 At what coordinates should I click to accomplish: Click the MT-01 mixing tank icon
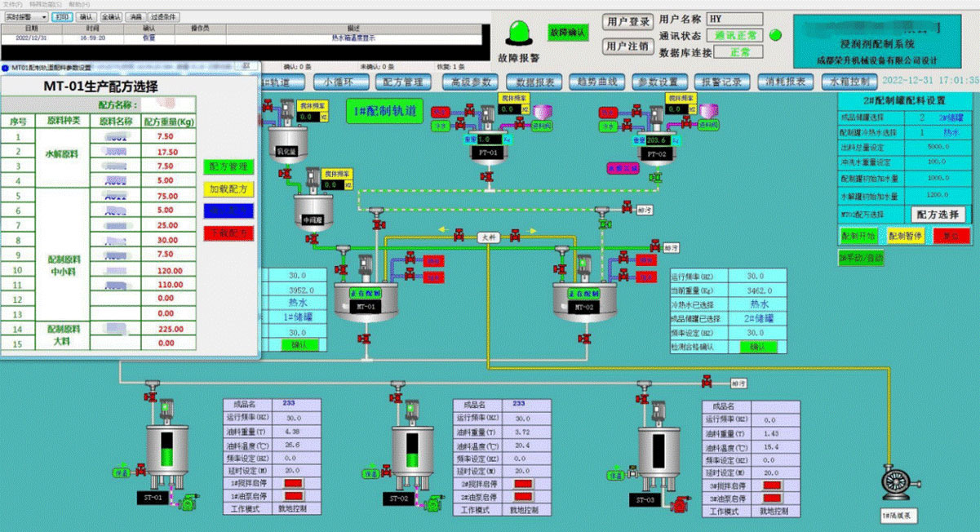(366, 301)
